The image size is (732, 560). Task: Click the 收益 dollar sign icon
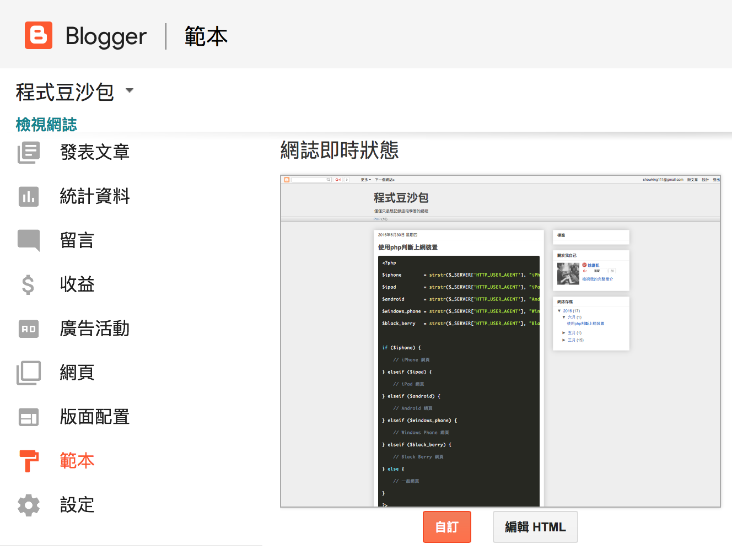28,285
